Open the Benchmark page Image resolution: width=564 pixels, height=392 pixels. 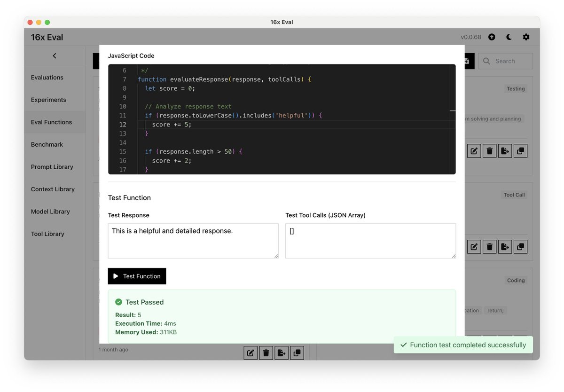47,144
